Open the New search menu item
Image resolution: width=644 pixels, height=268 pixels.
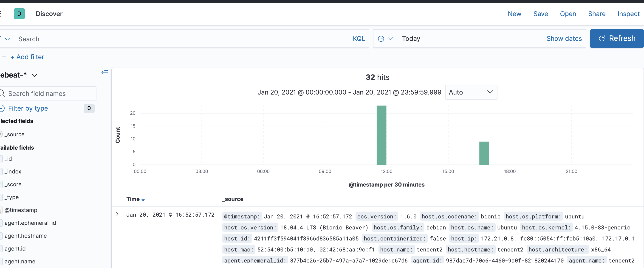click(514, 14)
